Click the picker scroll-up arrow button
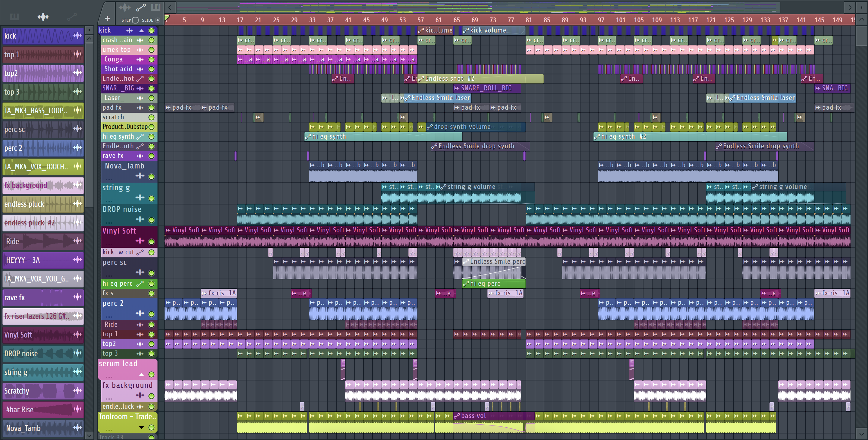 point(89,38)
